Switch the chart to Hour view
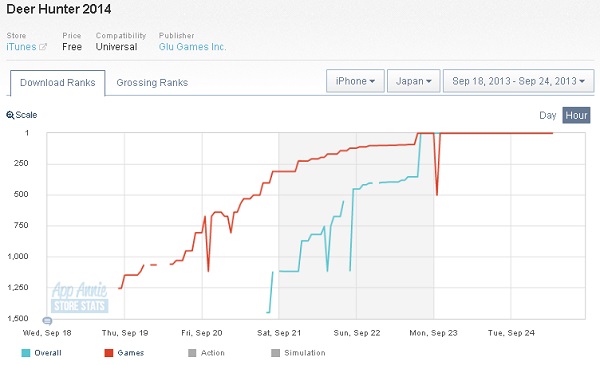This screenshot has height=365, width=600. click(x=576, y=115)
